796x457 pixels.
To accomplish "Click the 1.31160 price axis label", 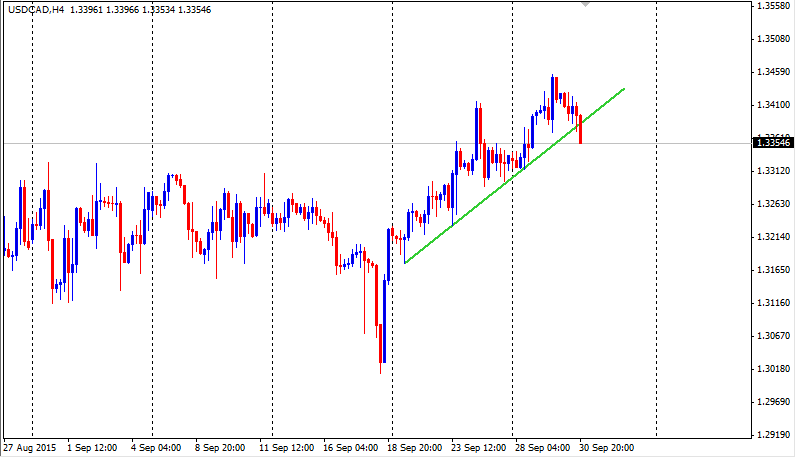I will [773, 303].
